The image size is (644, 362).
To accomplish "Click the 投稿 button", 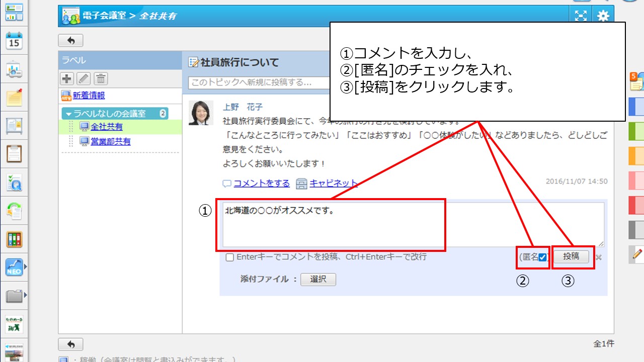I will click(571, 256).
